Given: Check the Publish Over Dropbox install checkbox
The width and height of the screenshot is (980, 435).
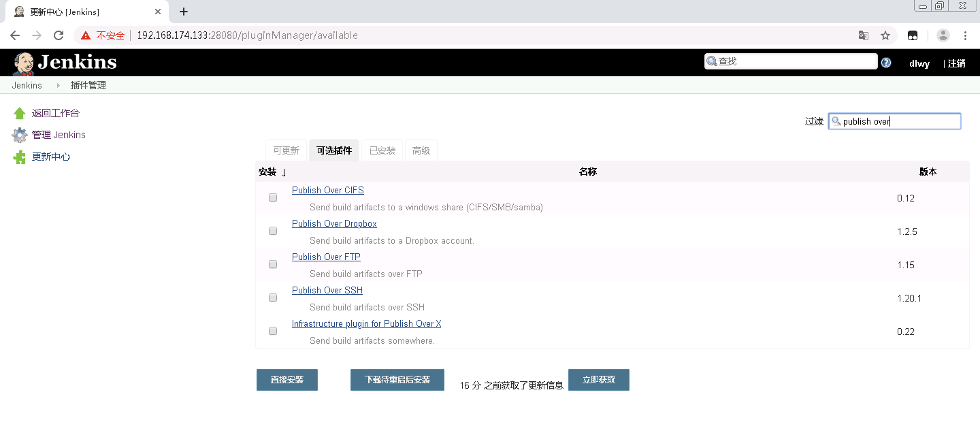Looking at the screenshot, I should click(x=273, y=231).
